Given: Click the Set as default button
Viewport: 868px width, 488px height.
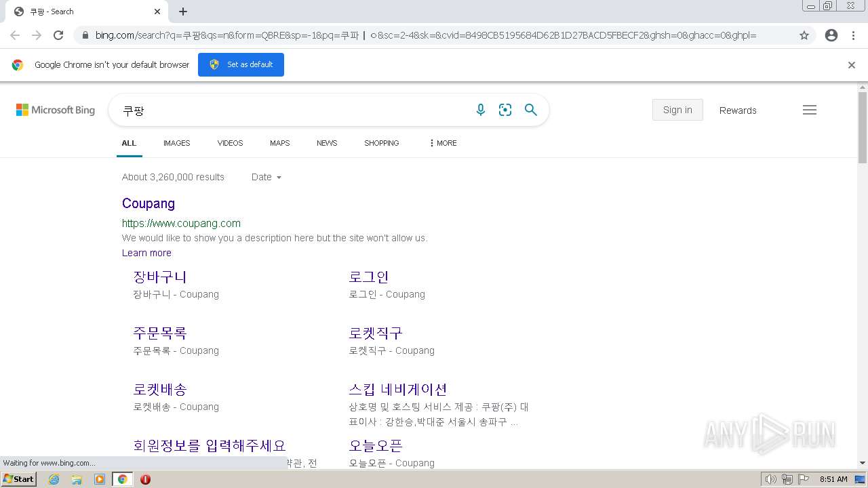Looking at the screenshot, I should point(241,64).
